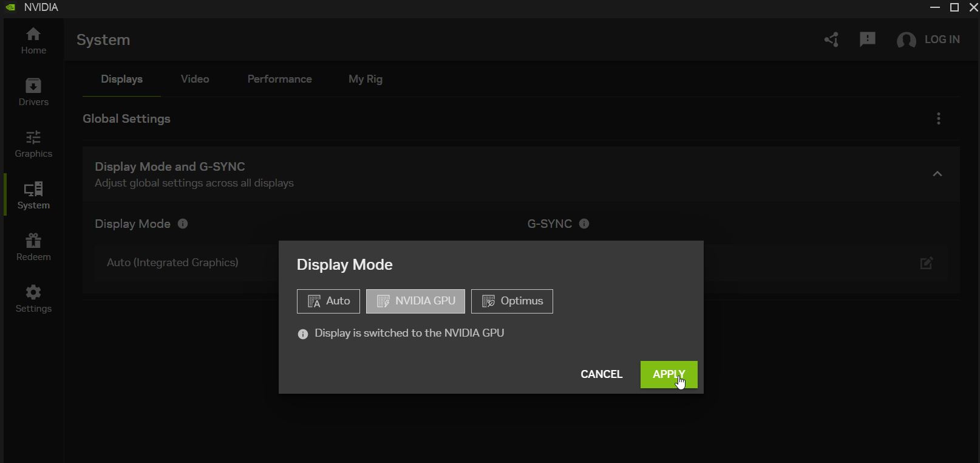
Task: Open the Settings gear in sidebar
Action: coord(33,299)
